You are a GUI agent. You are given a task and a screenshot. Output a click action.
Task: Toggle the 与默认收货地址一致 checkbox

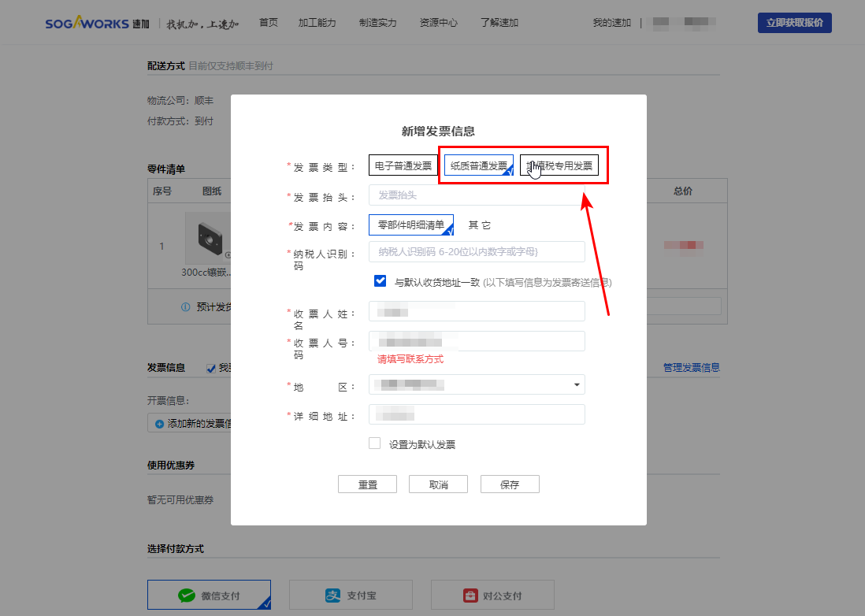(x=381, y=281)
